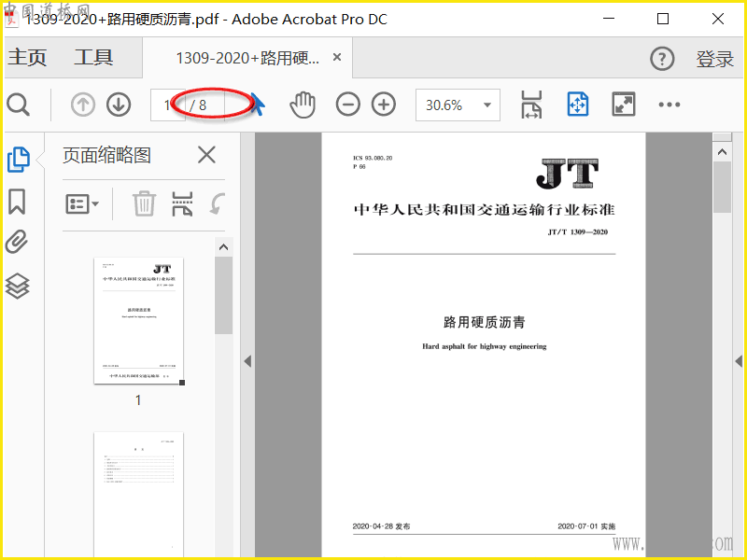Click the print pages thumbnail icon

coord(182,204)
